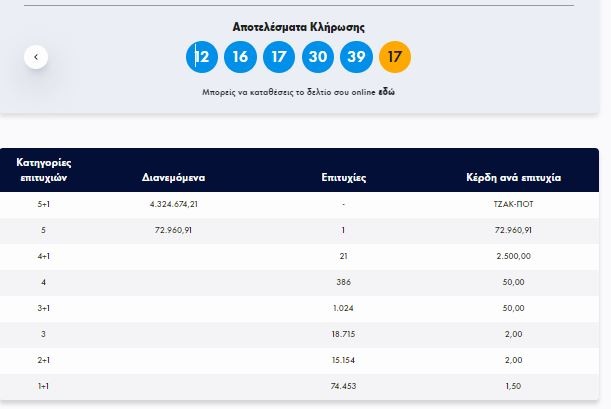
Task: Open the 'εδώ' online submission link
Action: pyautogui.click(x=400, y=92)
